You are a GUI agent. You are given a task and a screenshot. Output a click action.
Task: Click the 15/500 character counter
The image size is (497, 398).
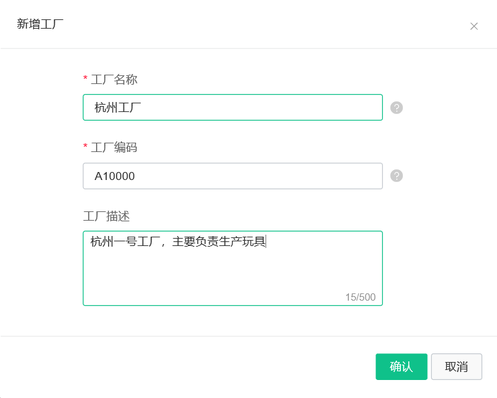click(360, 297)
